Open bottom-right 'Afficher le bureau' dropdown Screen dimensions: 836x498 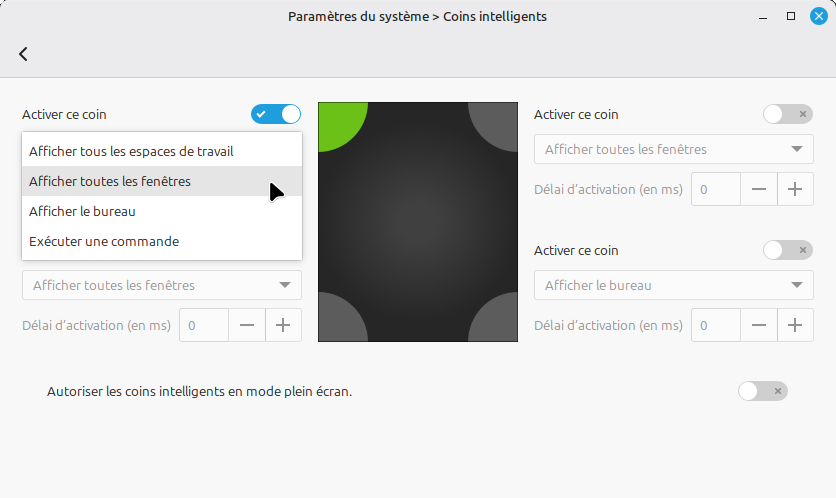pos(673,285)
